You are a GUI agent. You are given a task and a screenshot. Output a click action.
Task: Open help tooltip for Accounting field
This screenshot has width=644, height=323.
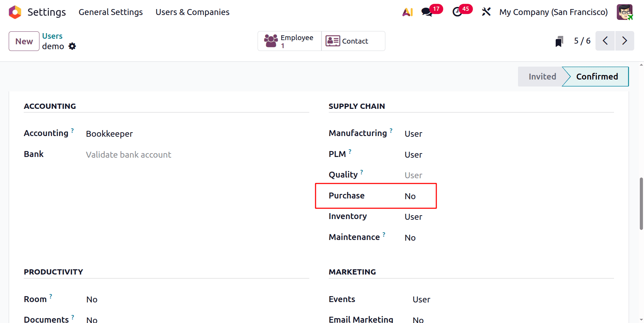coord(72,130)
